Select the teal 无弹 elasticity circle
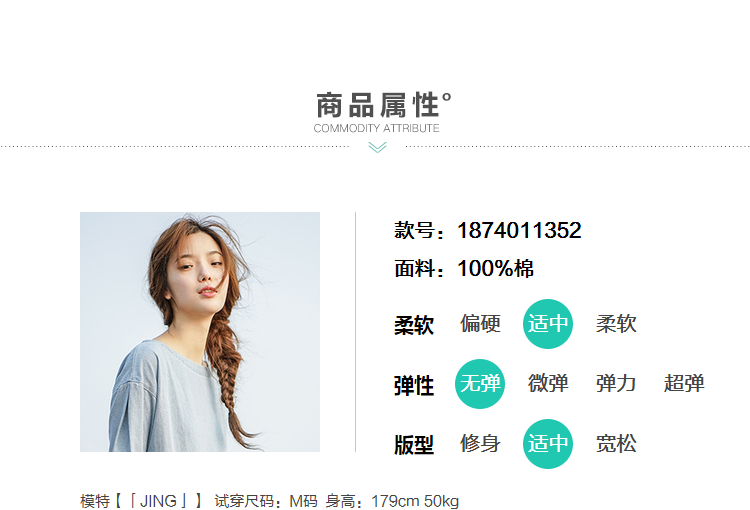Screen dimensions: 750x510 coord(480,384)
